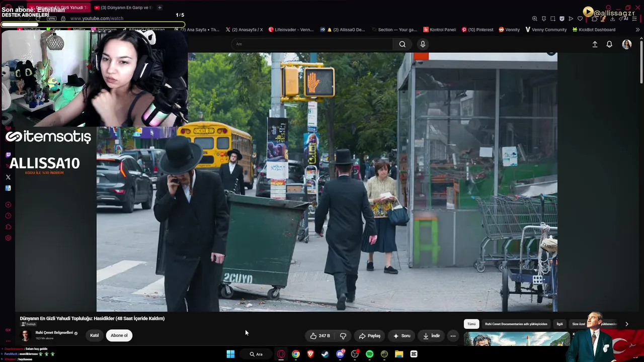
Task: Open History clock icon in Opera sidebar
Action: [8, 216]
